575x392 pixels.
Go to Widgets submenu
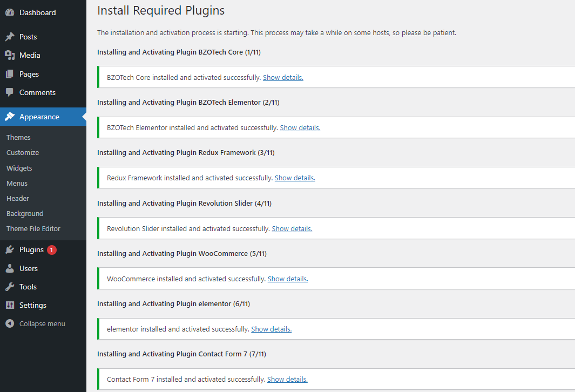point(19,168)
